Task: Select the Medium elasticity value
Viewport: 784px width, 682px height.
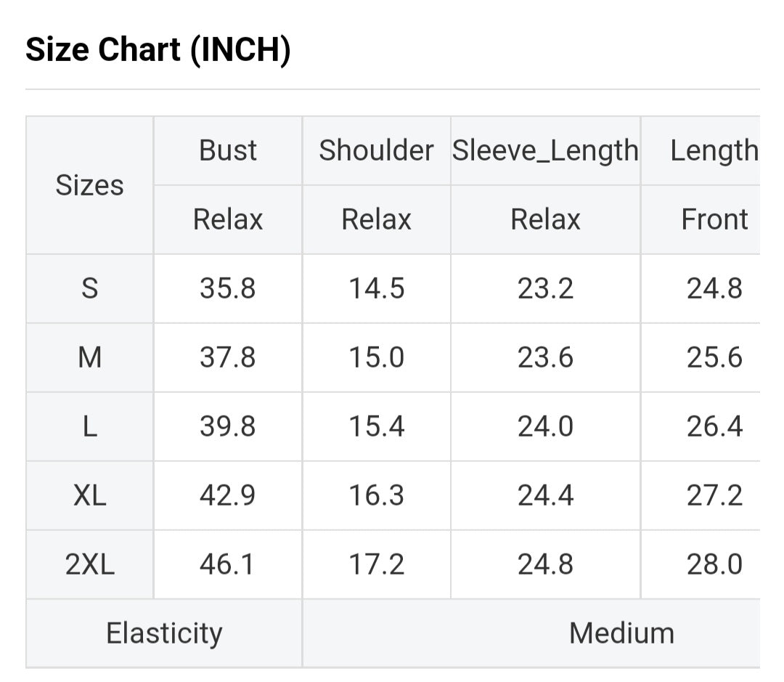Action: click(621, 633)
